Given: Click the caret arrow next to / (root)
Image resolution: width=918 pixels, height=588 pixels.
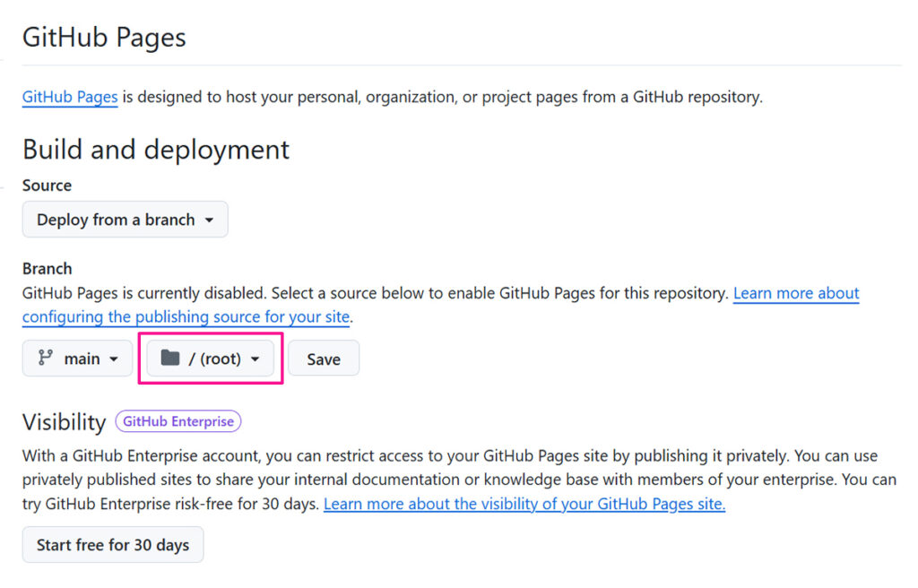Looking at the screenshot, I should click(255, 359).
